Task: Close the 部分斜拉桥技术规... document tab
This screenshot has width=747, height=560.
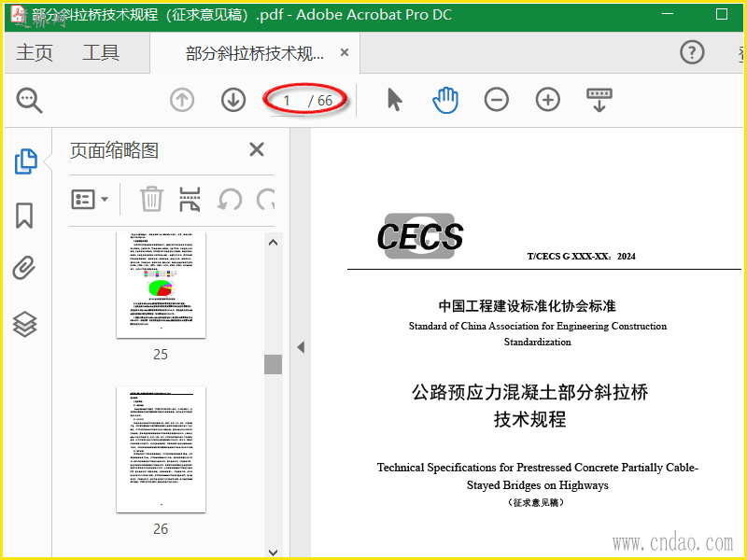Action: pyautogui.click(x=345, y=52)
